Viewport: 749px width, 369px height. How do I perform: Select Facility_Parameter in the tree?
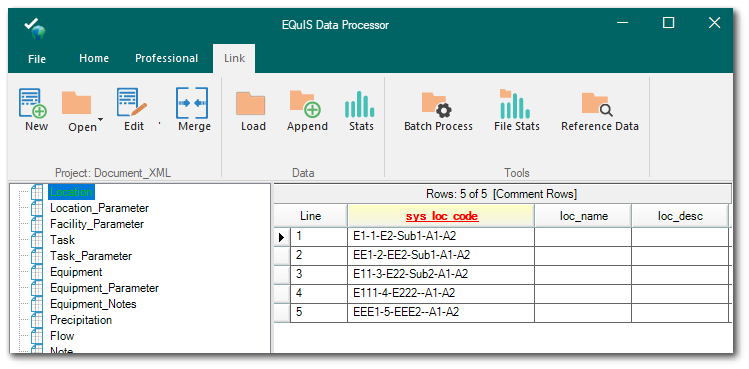coord(97,224)
